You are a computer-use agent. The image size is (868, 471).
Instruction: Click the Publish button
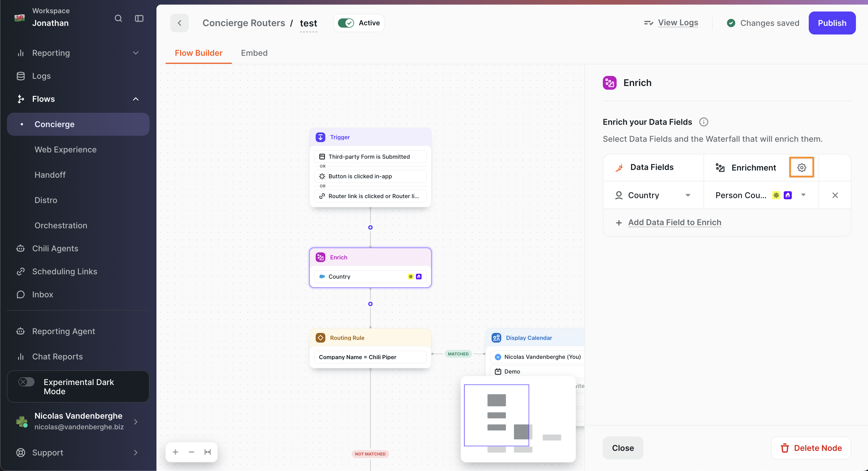832,23
